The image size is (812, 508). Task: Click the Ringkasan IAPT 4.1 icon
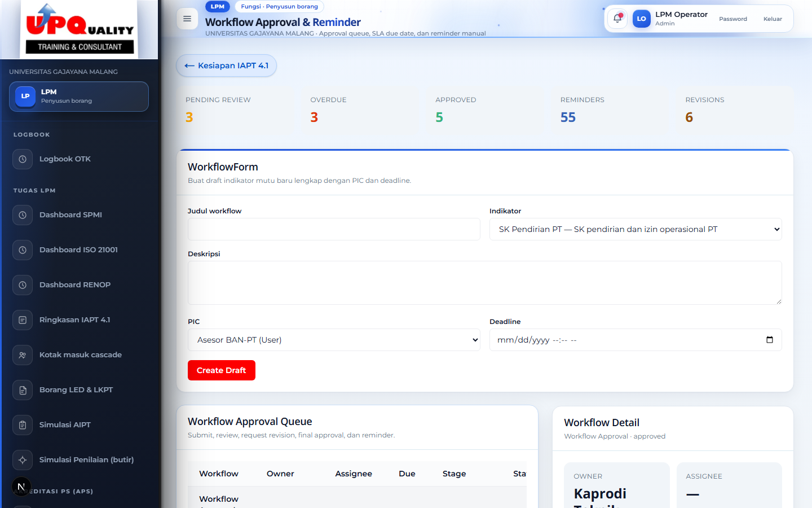23,320
